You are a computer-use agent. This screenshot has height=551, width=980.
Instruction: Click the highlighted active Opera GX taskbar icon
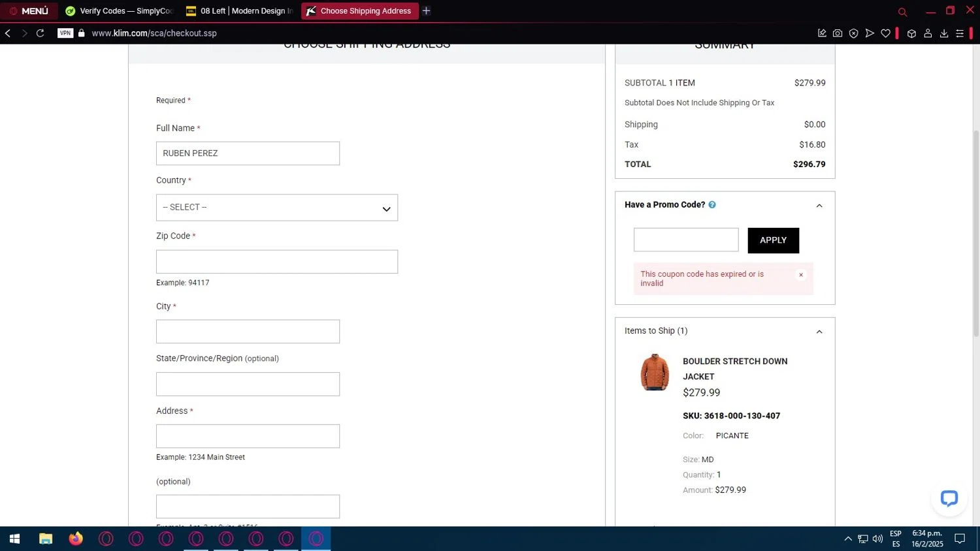(x=316, y=539)
